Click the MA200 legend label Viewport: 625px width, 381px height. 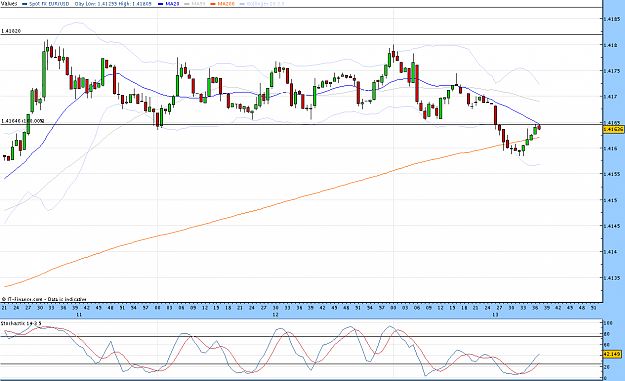226,4
